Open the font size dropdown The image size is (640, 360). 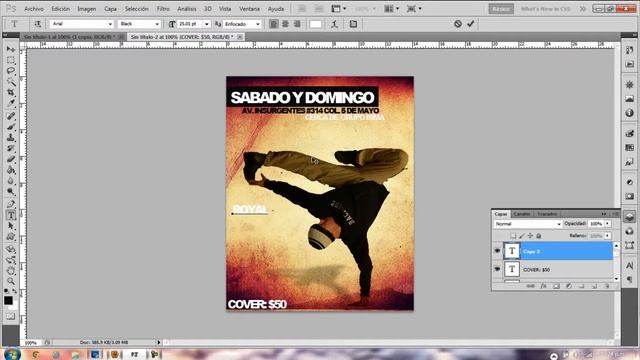(x=207, y=24)
